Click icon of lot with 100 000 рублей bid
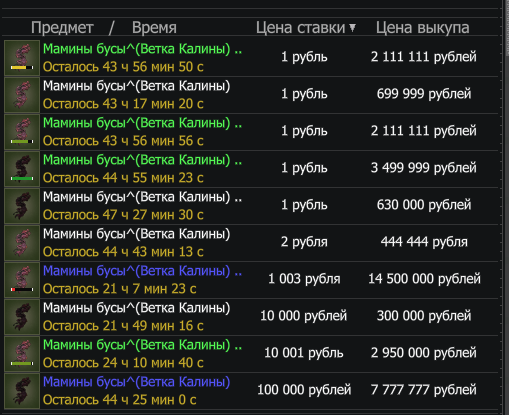Viewport: 509px width, 415px height. tap(22, 391)
